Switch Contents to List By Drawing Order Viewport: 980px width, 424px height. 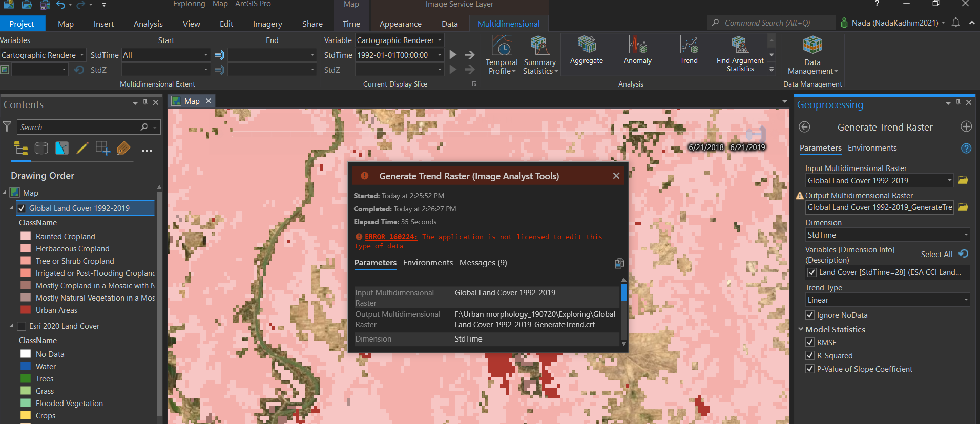pos(21,149)
